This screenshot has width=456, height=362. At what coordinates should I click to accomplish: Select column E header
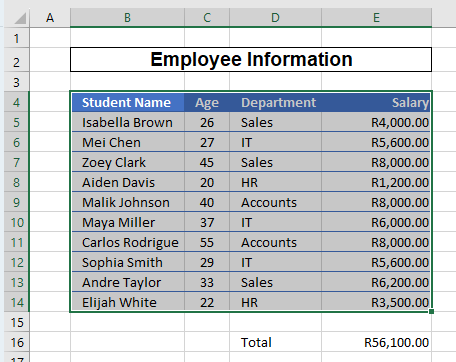point(376,17)
